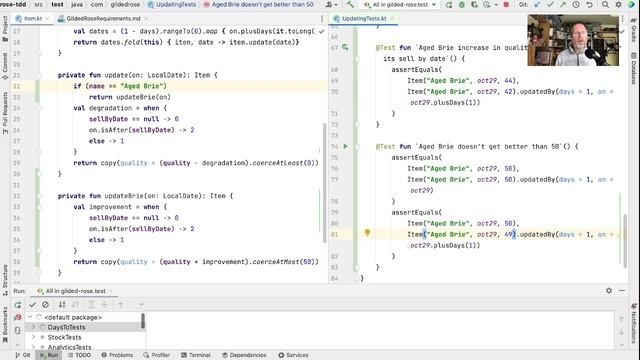Open Git history clock icon
The image size is (640, 360).
[576, 4]
